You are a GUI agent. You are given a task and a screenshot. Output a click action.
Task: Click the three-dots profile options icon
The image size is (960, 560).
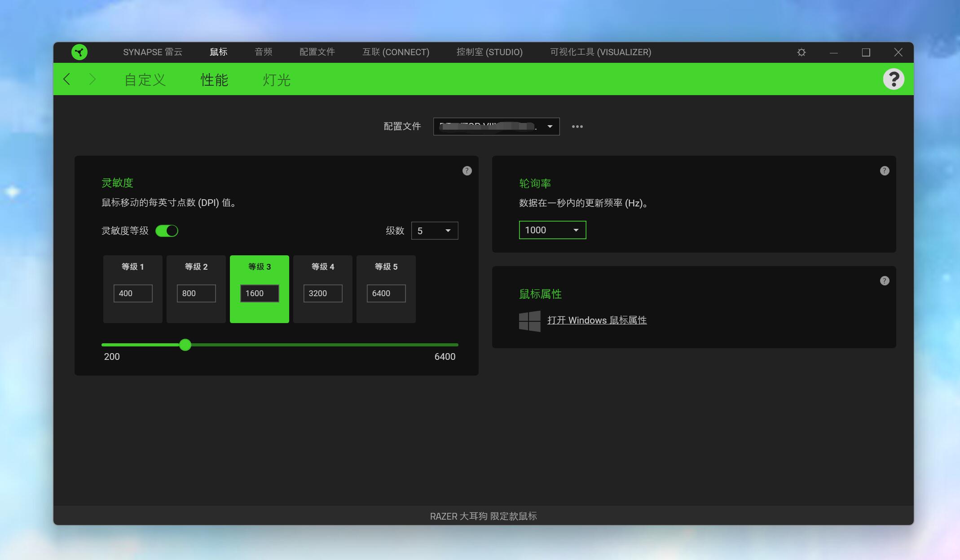coord(577,127)
